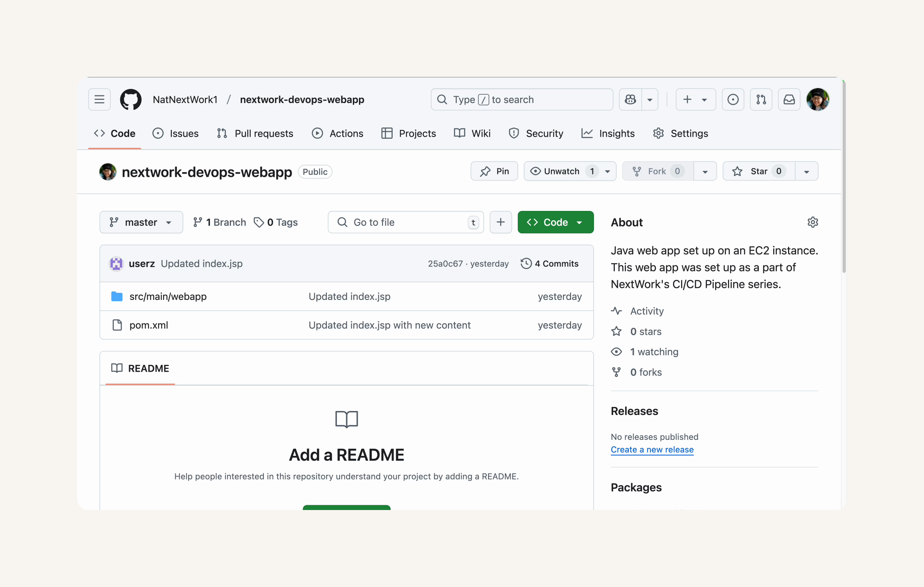Select the Code tab
Image resolution: width=924 pixels, height=587 pixels.
tap(115, 134)
